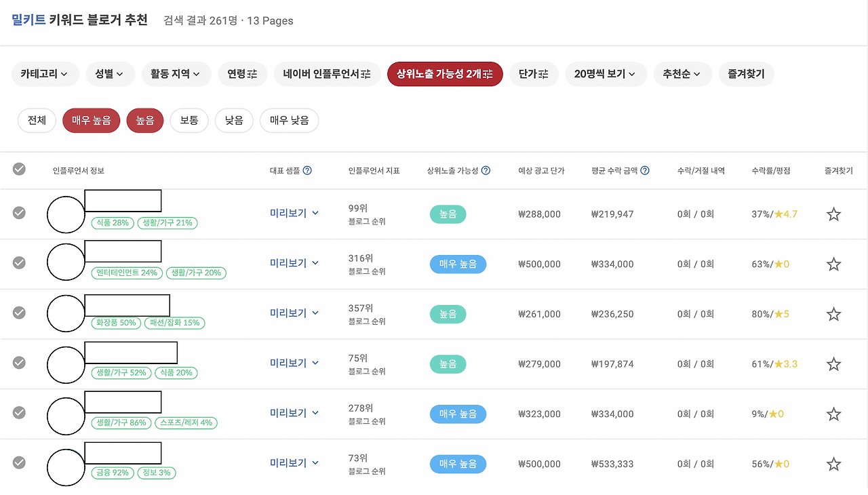868x495 pixels.
Task: Toggle the checkbox on the fourth influencer row
Action: (18, 363)
